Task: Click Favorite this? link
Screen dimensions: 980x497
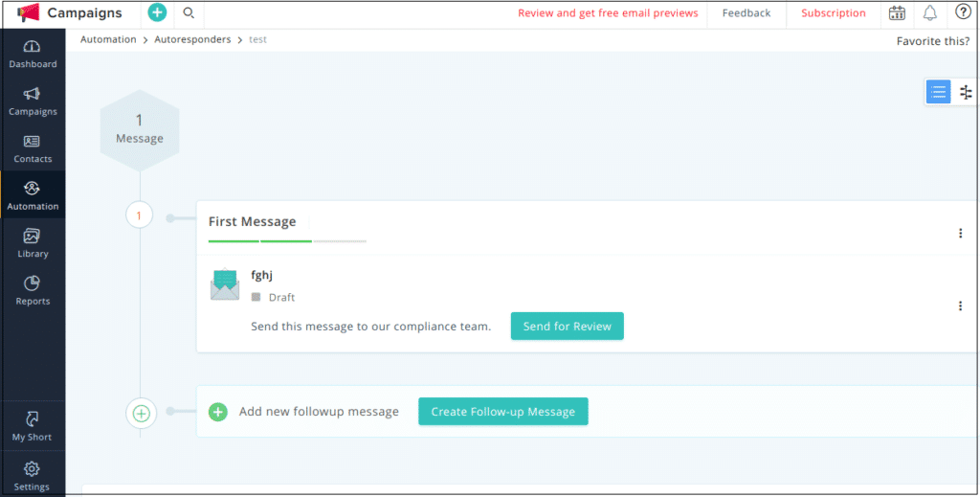Action: [x=933, y=41]
